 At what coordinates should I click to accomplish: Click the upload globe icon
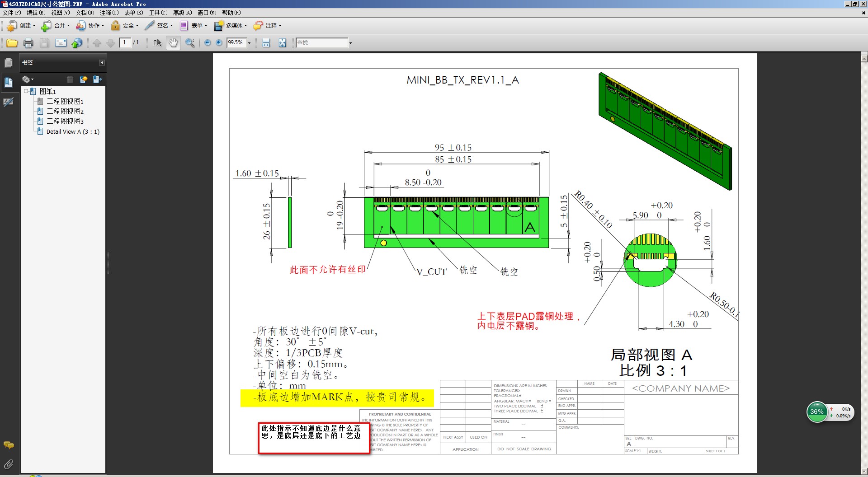(x=77, y=43)
